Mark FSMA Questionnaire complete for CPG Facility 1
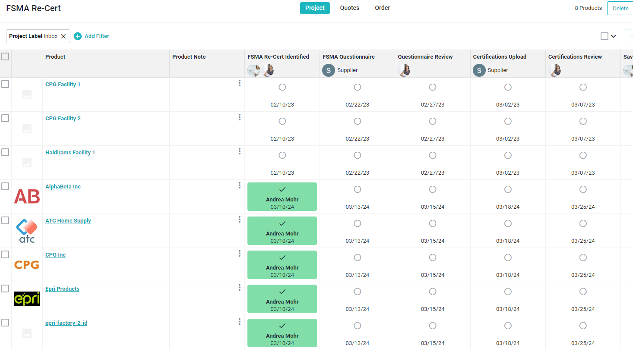Image resolution: width=633 pixels, height=364 pixels. [x=358, y=87]
